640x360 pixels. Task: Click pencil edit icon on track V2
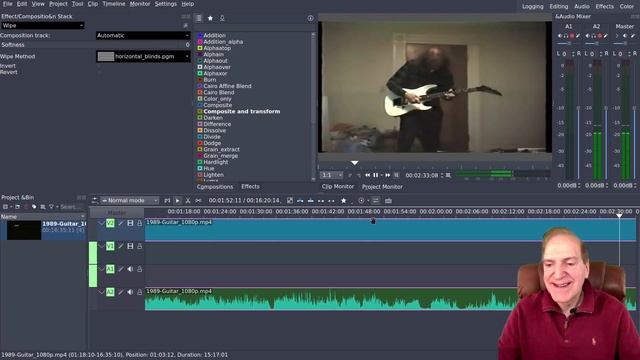(121, 223)
